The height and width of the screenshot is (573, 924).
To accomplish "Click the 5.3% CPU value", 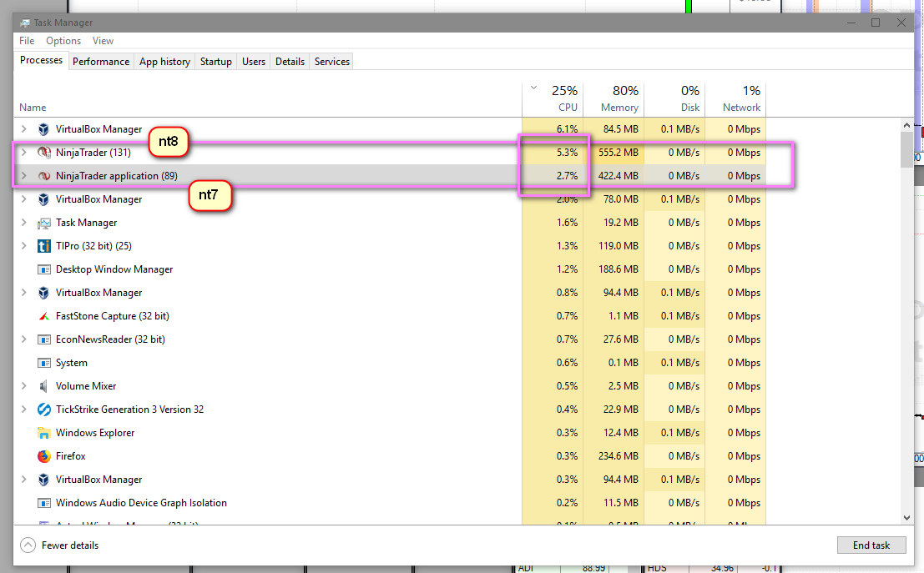I will coord(567,153).
